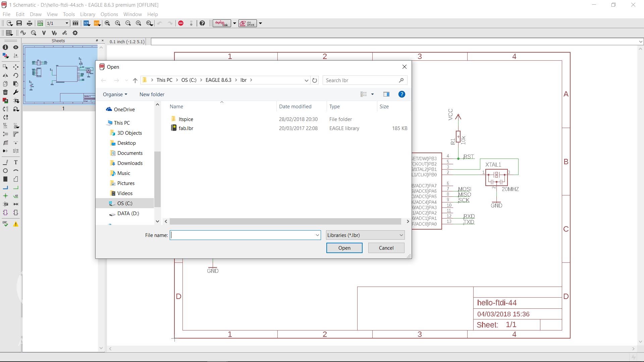
Task: Click the EAGLE command line input
Action: pos(394,42)
